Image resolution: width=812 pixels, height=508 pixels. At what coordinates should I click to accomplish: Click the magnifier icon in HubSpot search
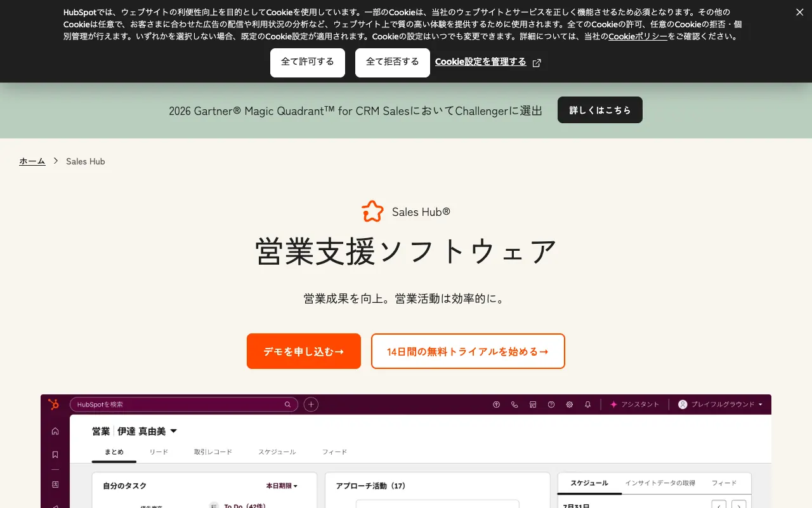click(287, 404)
